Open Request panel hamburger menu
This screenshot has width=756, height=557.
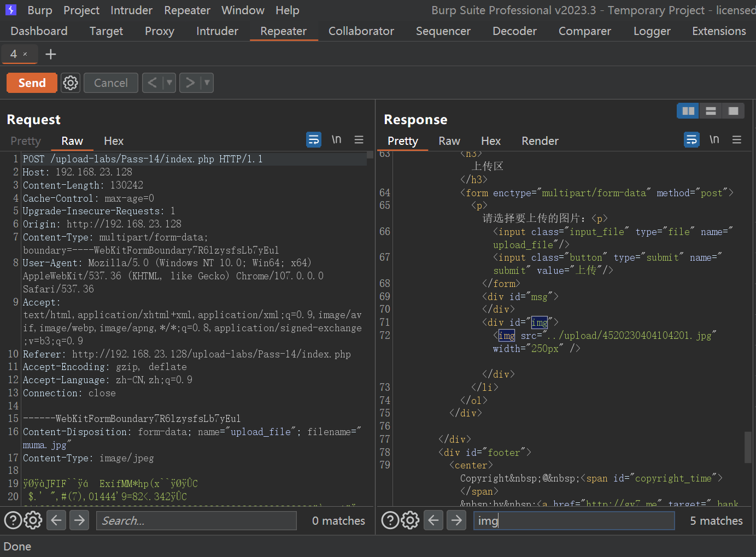point(359,140)
